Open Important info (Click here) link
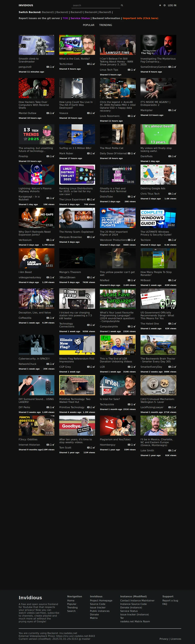This screenshot has height=644, width=195. tap(140, 18)
